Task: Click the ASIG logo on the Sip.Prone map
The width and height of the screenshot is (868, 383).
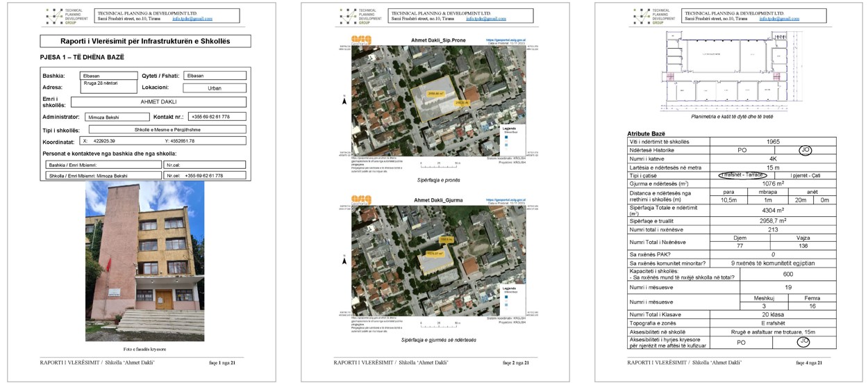Action: pyautogui.click(x=362, y=40)
